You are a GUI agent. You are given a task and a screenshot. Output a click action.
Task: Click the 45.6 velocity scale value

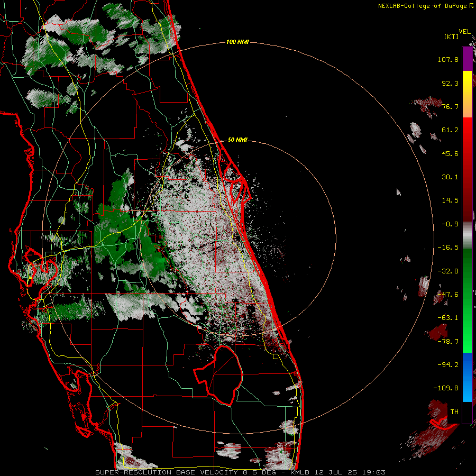[450, 153]
